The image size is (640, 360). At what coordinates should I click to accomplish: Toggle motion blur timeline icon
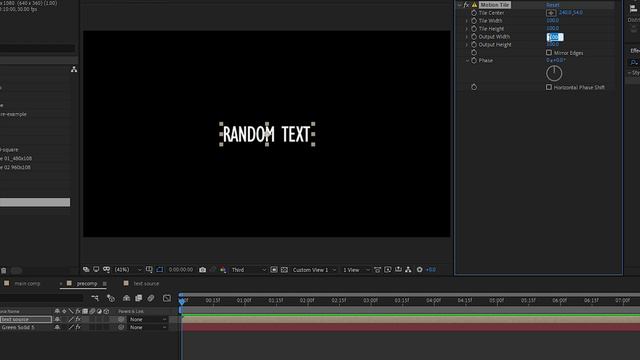151,298
